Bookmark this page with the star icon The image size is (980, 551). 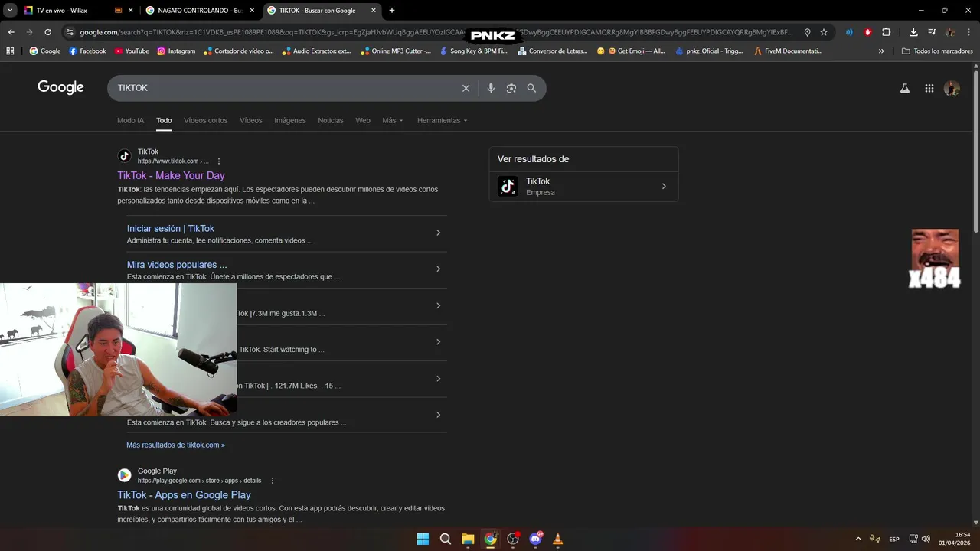[x=824, y=32]
